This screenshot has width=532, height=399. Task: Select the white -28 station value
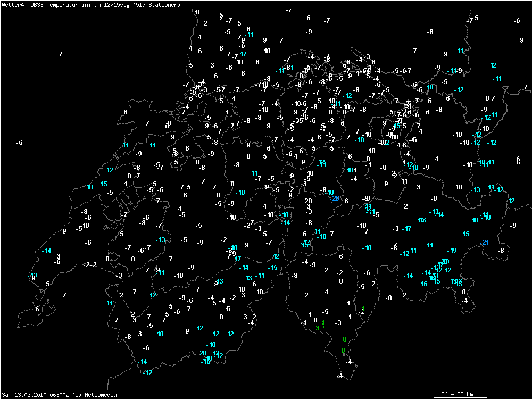(x=307, y=201)
